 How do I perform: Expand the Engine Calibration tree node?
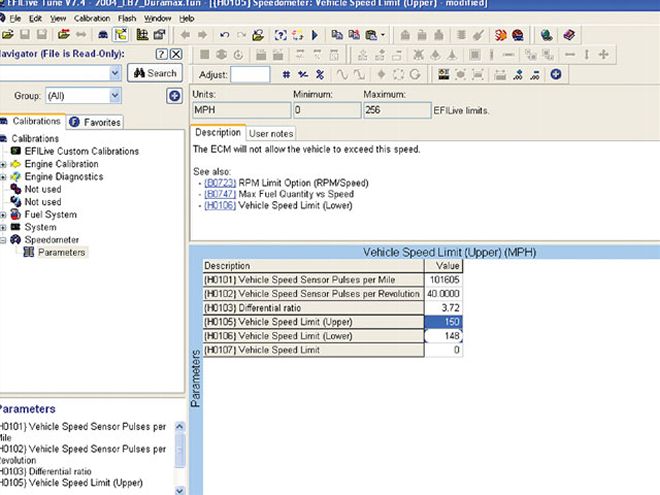(x=3, y=164)
